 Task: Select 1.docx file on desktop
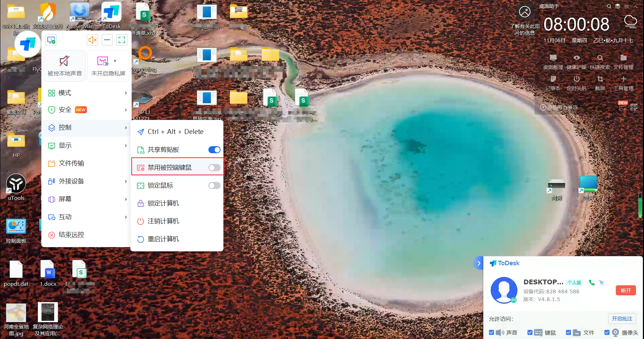(48, 273)
